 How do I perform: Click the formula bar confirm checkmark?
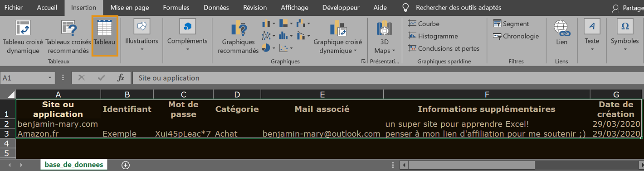[x=101, y=78]
